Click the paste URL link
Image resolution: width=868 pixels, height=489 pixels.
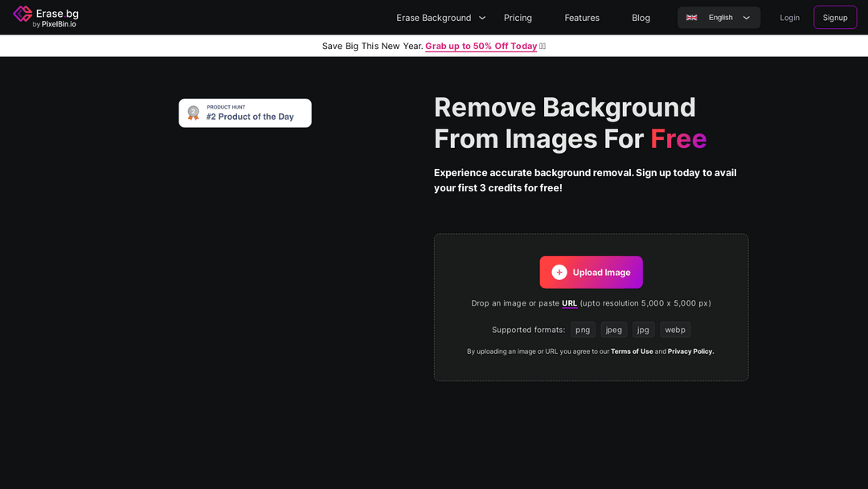pyautogui.click(x=569, y=303)
